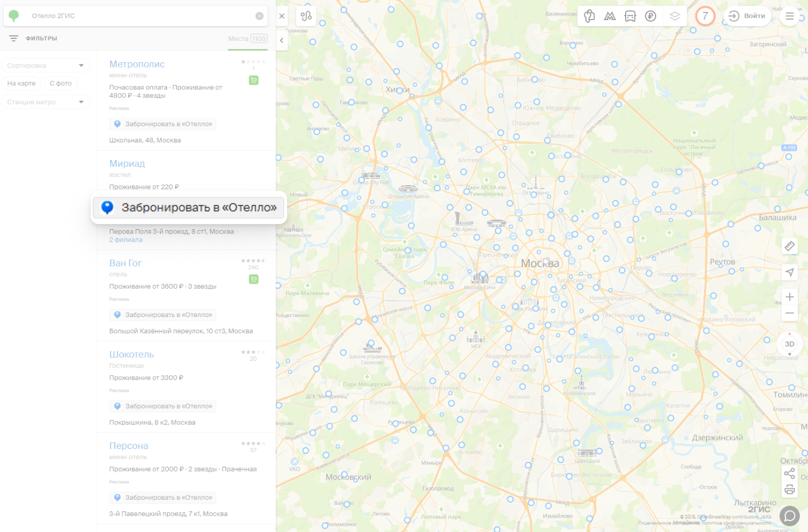808x532 pixels.
Task: Click the green 2GIS logo icon
Action: [x=14, y=16]
